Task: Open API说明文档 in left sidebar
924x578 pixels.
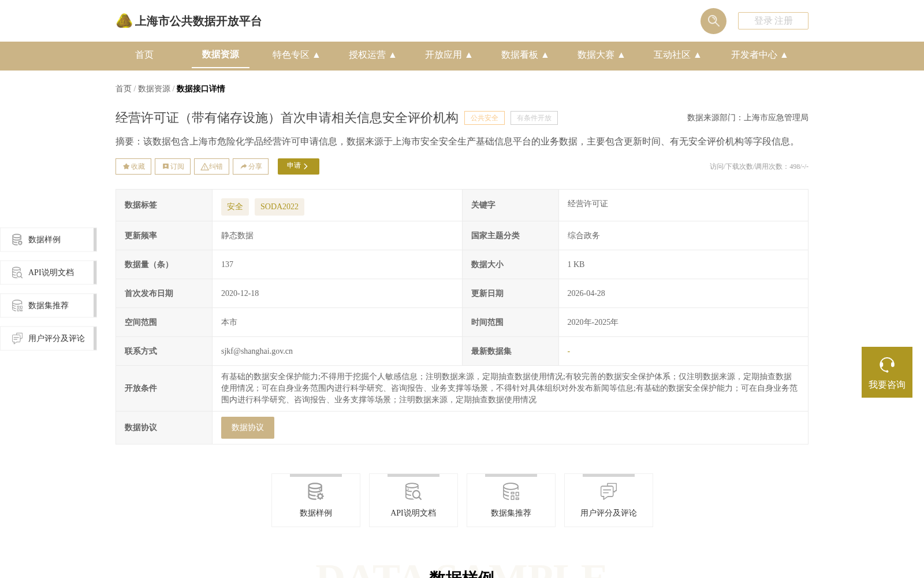Action: coord(48,272)
